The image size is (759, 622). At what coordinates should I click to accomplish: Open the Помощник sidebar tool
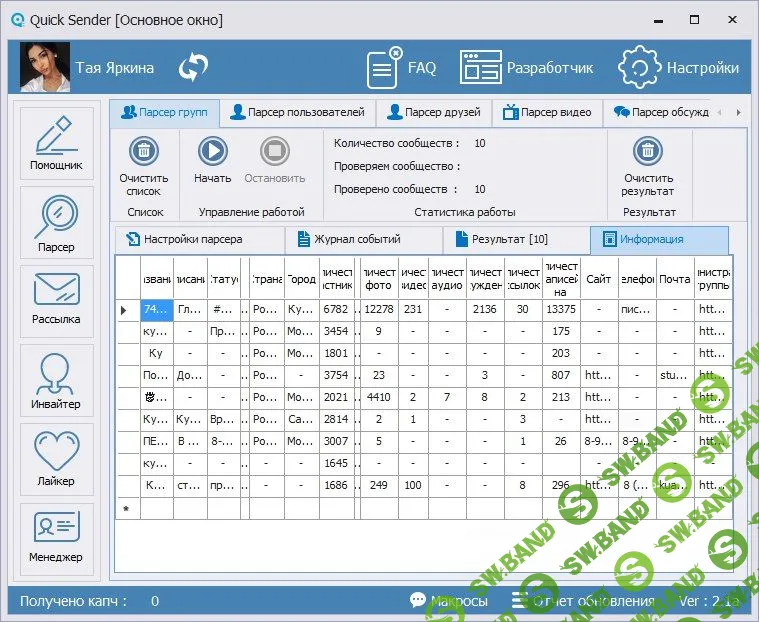point(57,143)
